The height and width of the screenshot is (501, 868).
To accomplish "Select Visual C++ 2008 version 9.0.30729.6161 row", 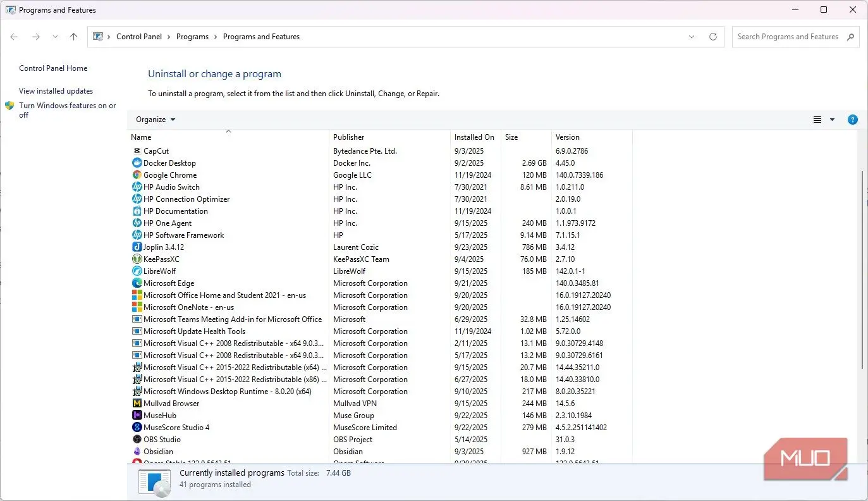I will pos(379,356).
